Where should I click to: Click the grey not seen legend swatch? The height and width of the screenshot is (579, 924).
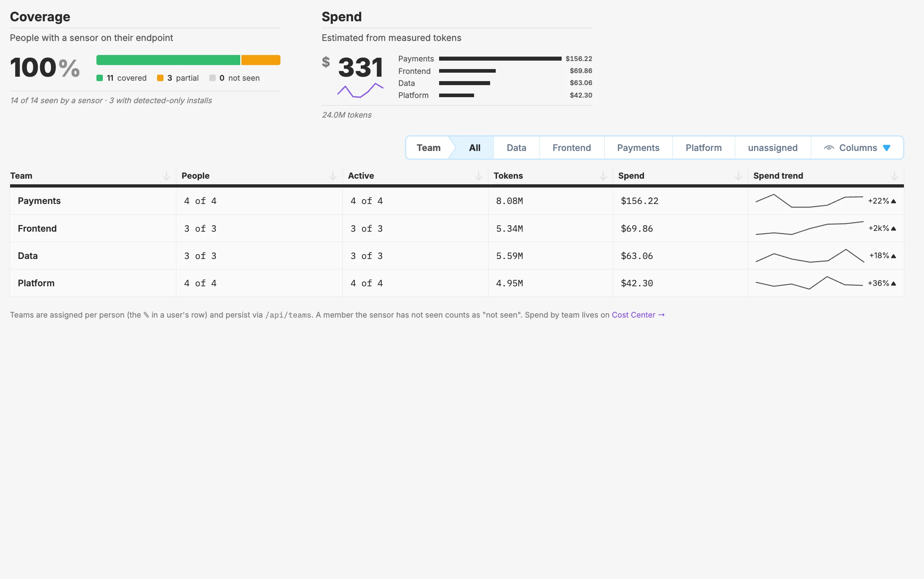point(212,78)
